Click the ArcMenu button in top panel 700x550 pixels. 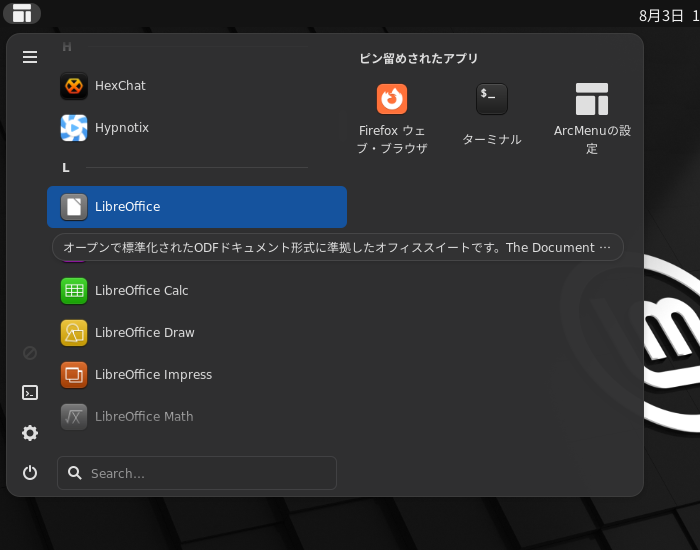tap(22, 13)
